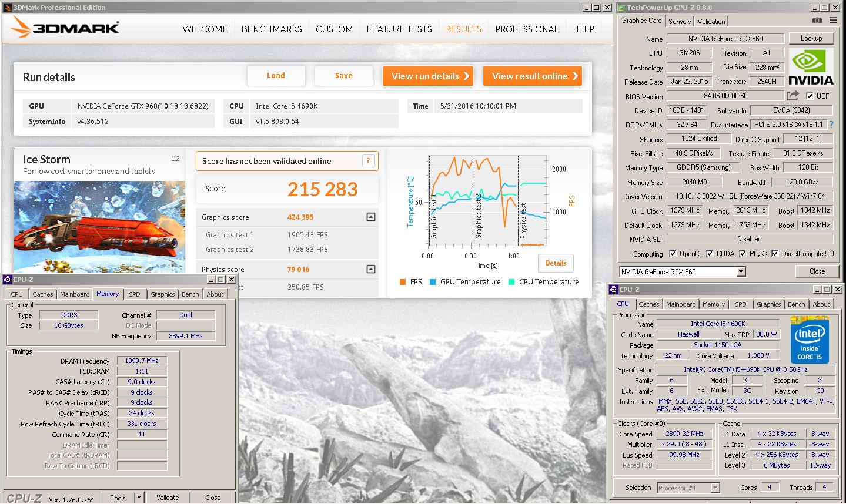Click the Details button under the chart
Screen dimensions: 846x504
click(x=556, y=263)
